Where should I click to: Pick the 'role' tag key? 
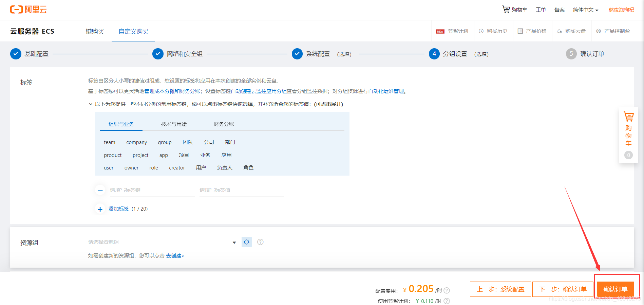pos(154,168)
